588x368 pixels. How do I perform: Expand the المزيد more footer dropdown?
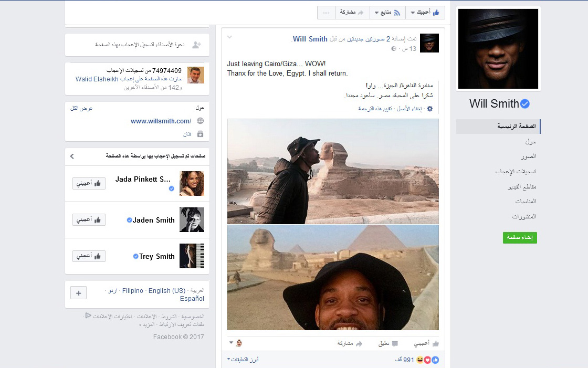146,324
